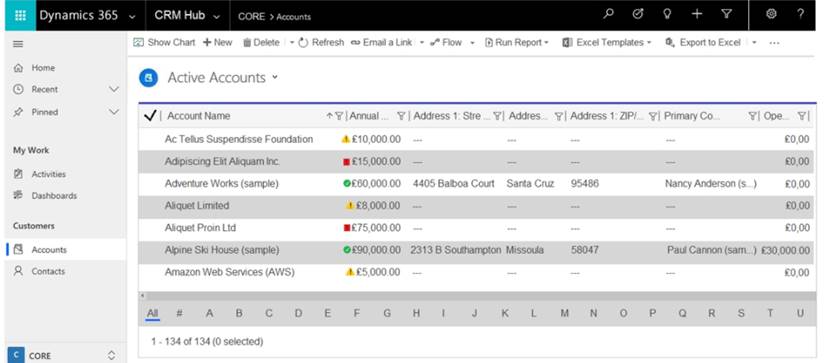Click the filter icon on Address 1: Stre column
This screenshot has width=825, height=363.
(x=497, y=116)
